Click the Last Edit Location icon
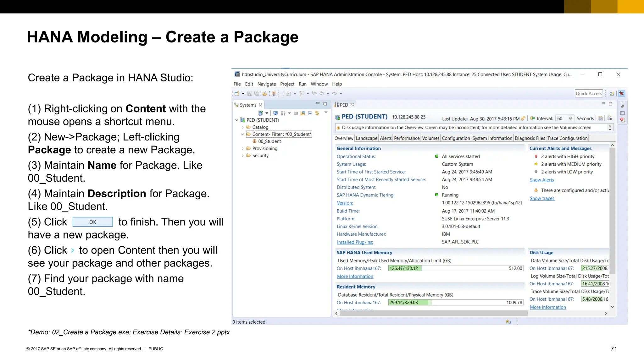Screen dimensions: 644x362 pos(314,93)
